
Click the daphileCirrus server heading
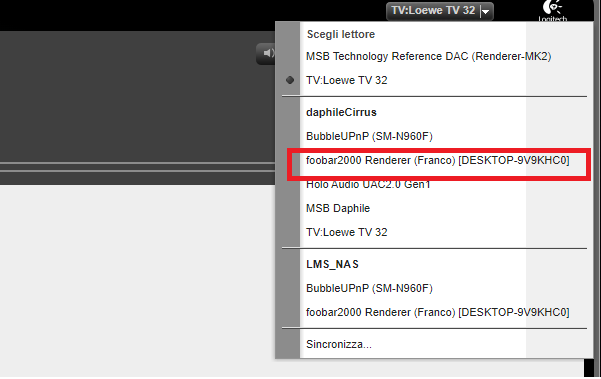[x=341, y=112]
